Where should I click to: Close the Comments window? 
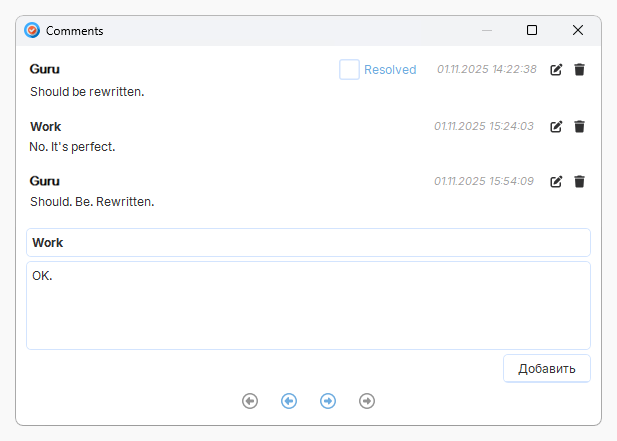pos(578,31)
